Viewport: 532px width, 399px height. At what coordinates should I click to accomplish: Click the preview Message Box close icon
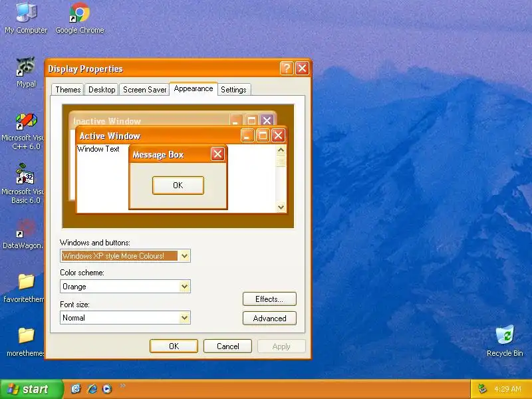[217, 154]
